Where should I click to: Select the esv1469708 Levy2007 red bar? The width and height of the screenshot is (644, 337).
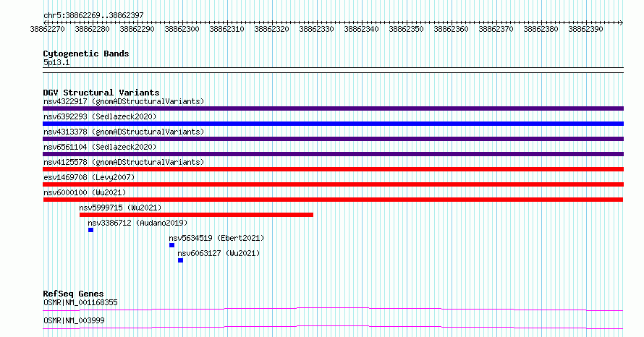pyautogui.click(x=333, y=184)
